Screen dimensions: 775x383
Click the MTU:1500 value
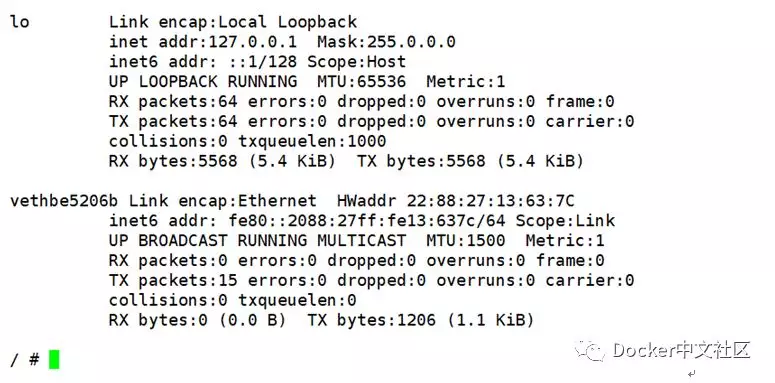point(466,241)
